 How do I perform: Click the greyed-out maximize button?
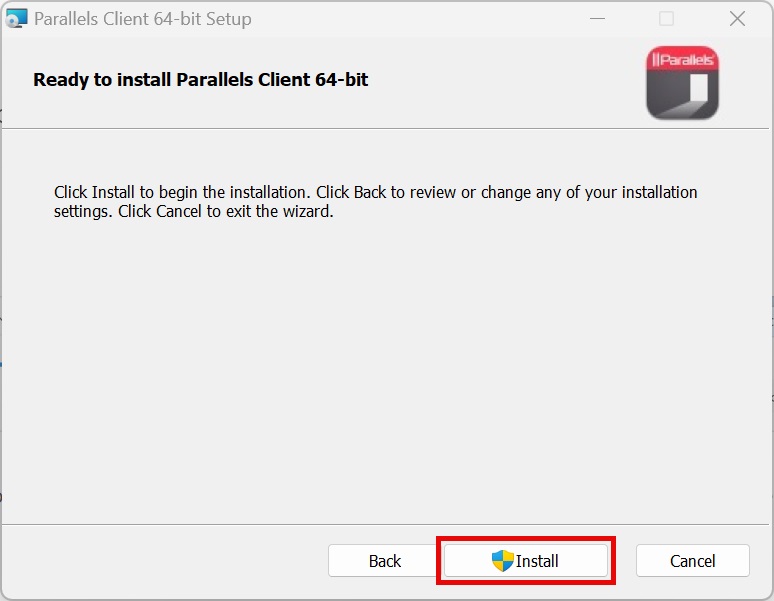(x=666, y=19)
